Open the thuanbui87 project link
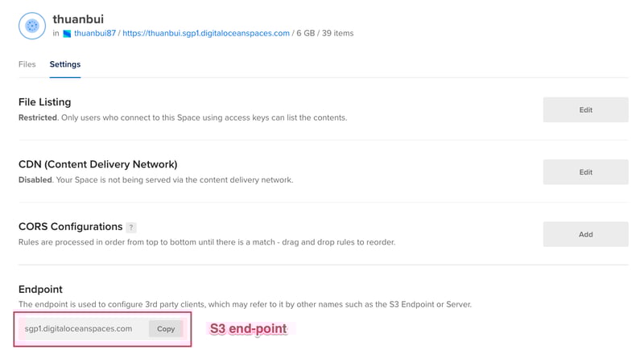The image size is (644, 354). click(94, 34)
